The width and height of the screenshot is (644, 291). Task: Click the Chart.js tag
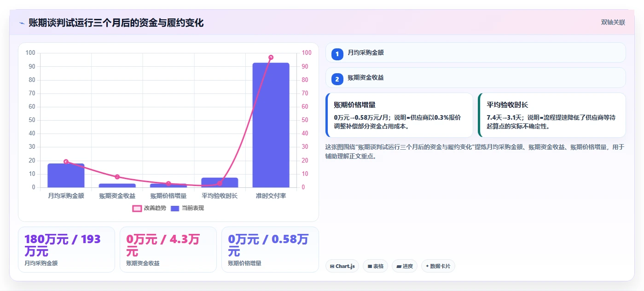click(342, 266)
